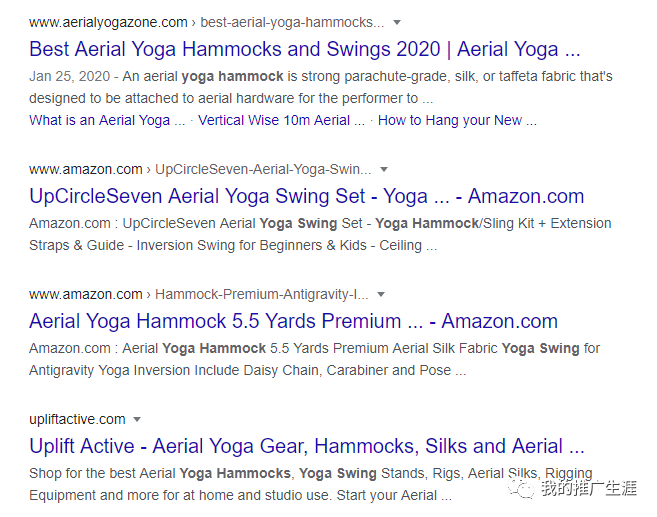657x517 pixels.
Task: Open 'Vertical Wise 10m Aerial' sitelink
Action: coord(274,120)
